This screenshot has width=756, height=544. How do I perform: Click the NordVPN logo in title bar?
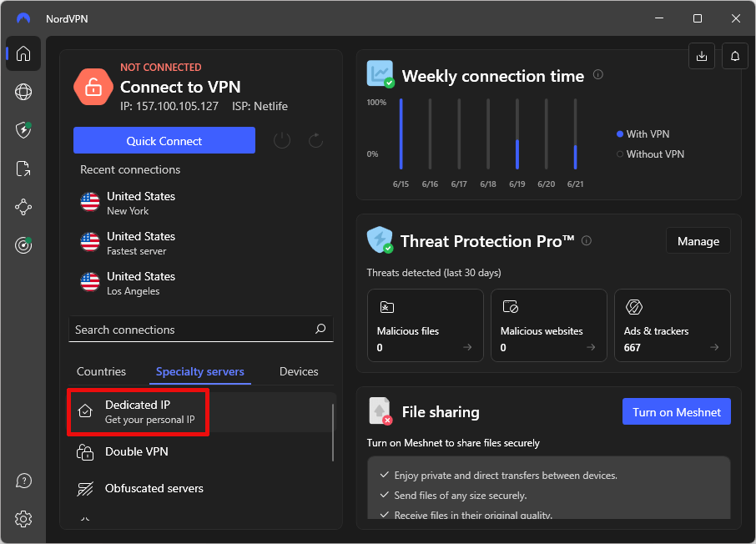[23, 18]
